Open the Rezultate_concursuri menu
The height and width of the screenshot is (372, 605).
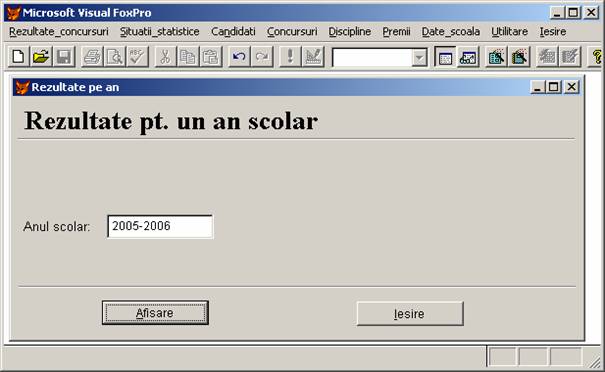[x=59, y=32]
